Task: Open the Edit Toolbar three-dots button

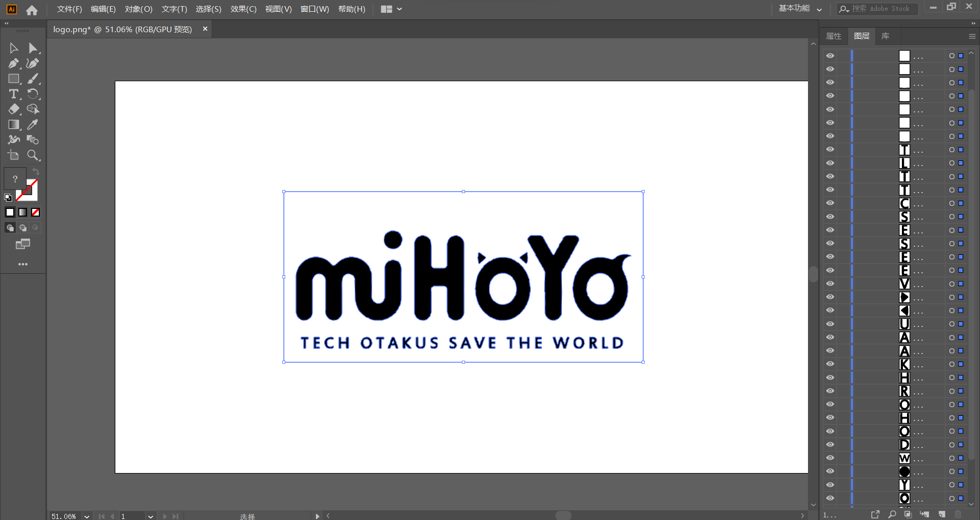Action: [23, 264]
